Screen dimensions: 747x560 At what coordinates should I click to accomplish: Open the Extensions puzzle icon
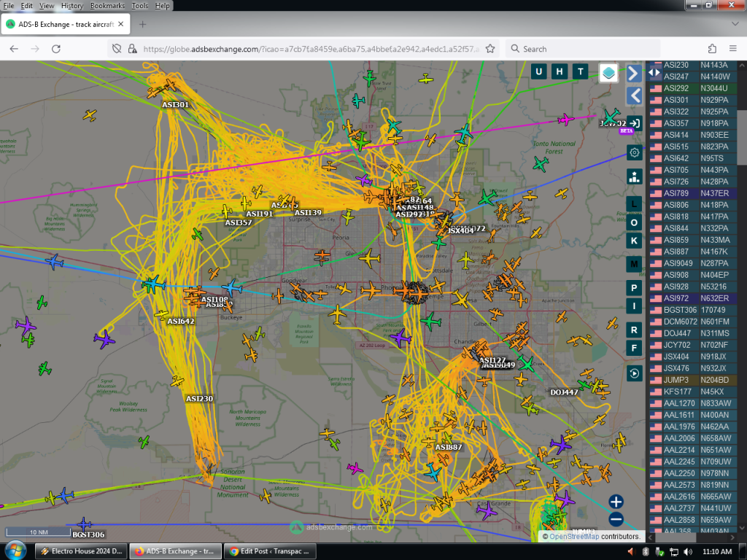[712, 49]
